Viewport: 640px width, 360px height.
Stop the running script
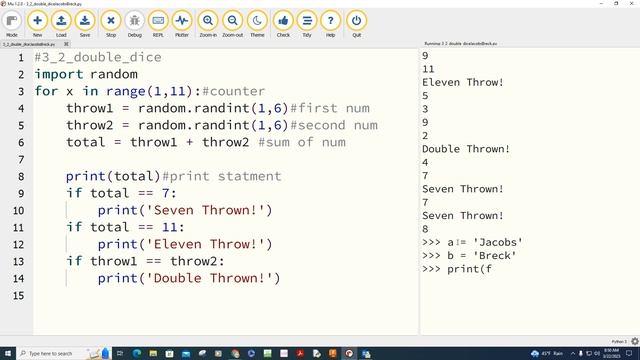(111, 24)
